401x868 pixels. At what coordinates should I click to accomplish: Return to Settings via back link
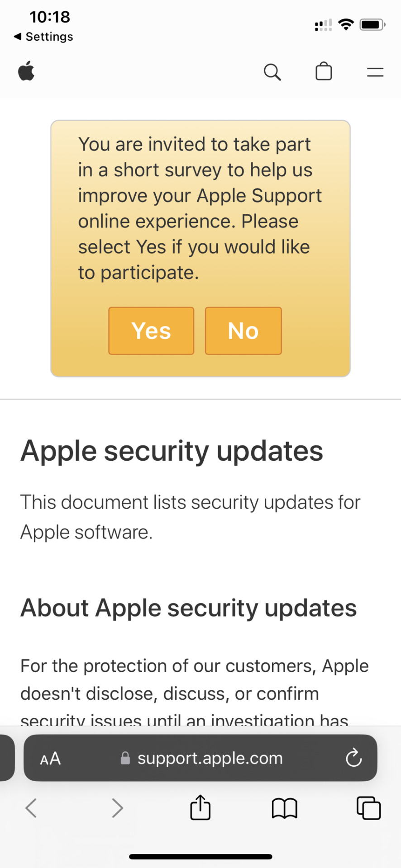tap(43, 37)
